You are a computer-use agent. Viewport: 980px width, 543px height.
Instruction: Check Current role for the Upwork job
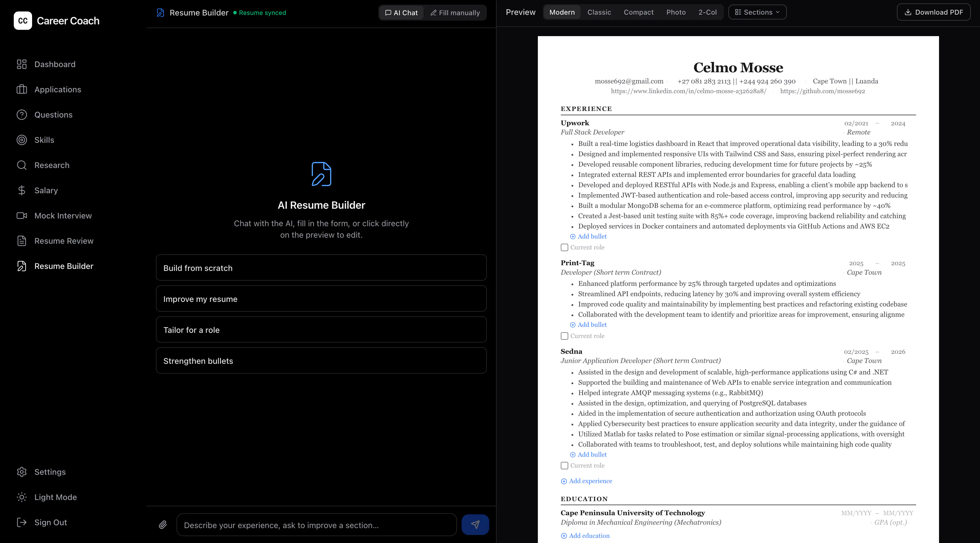[x=565, y=247]
